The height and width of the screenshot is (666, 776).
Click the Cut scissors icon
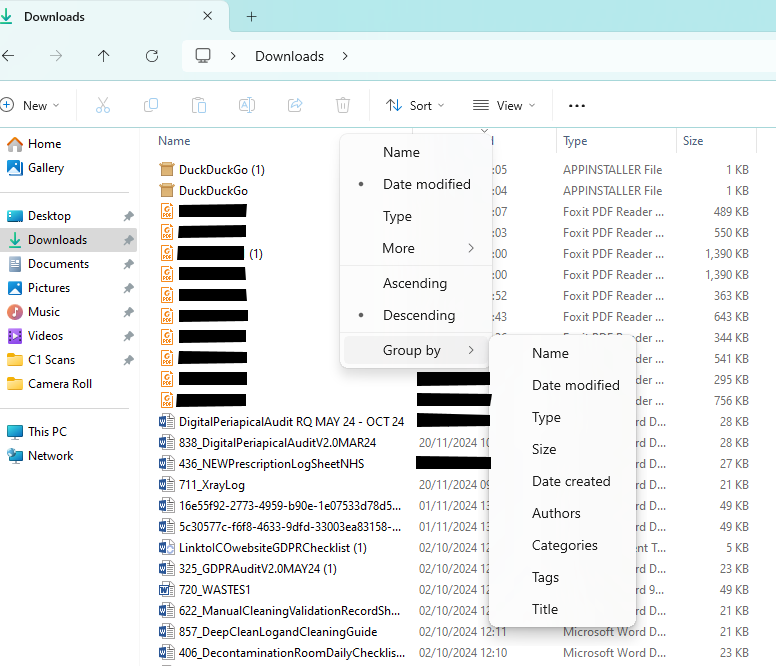(103, 105)
